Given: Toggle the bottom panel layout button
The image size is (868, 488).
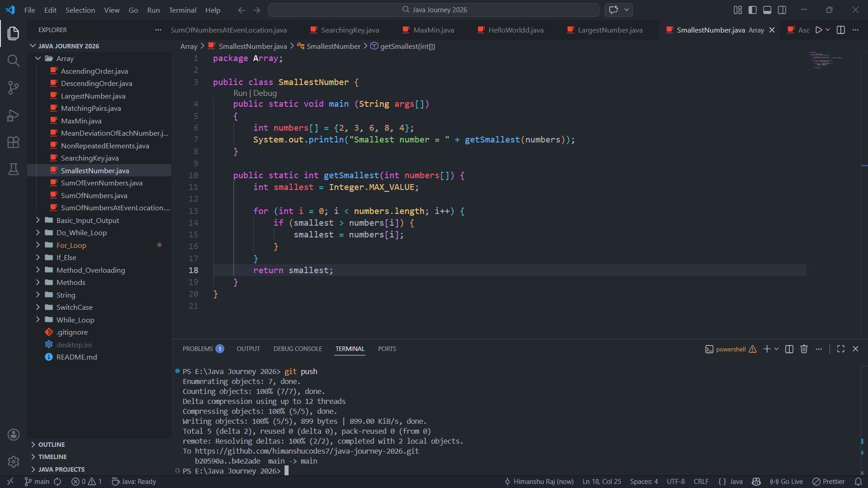Looking at the screenshot, I should [x=767, y=10].
